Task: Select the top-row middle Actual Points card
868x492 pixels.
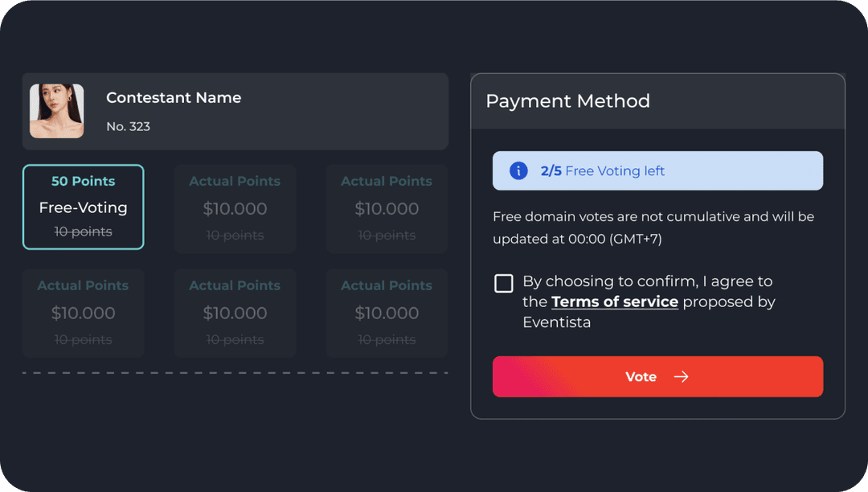Action: (x=235, y=208)
